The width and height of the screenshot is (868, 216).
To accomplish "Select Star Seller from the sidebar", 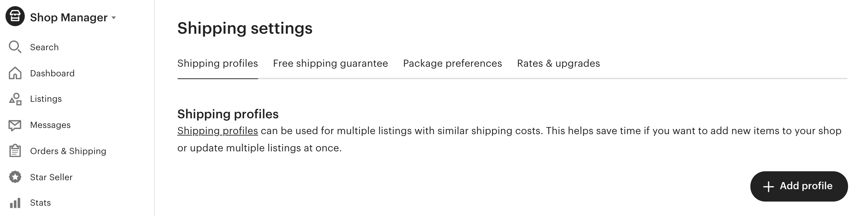I will (51, 177).
